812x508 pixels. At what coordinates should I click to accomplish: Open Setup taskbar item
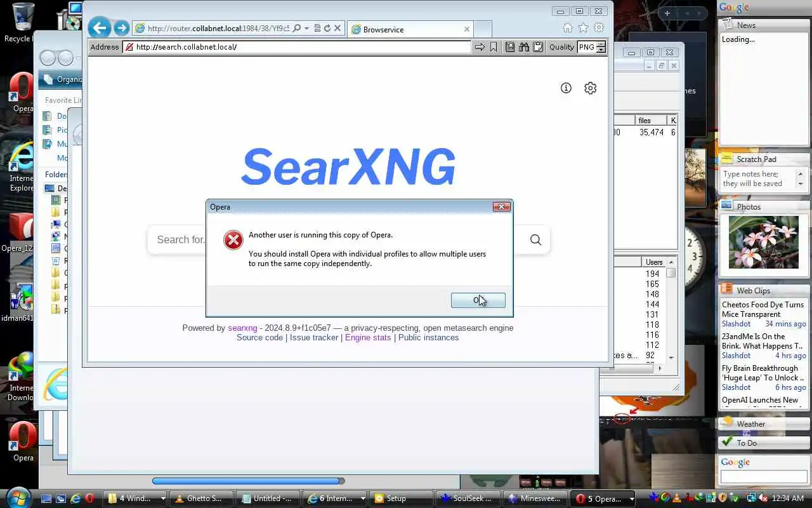coord(401,498)
